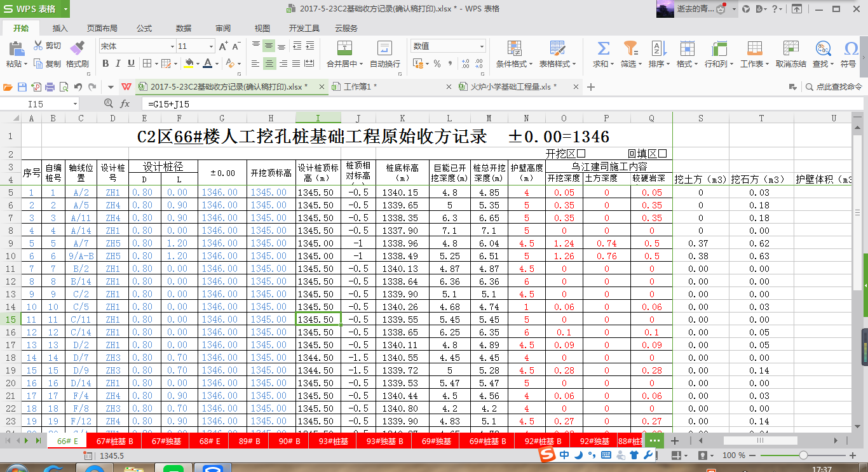Click the add new sheet plus button
868x472 pixels.
click(x=675, y=441)
